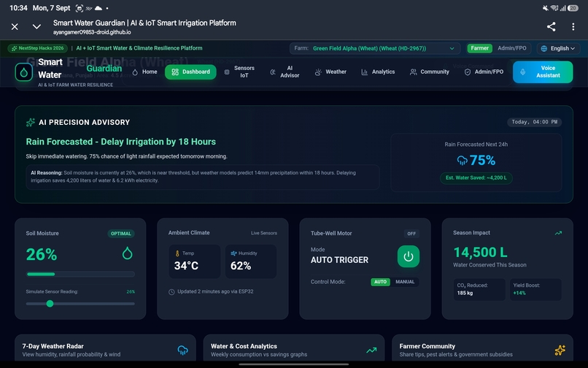
Task: Open the Community tab
Action: coord(430,72)
